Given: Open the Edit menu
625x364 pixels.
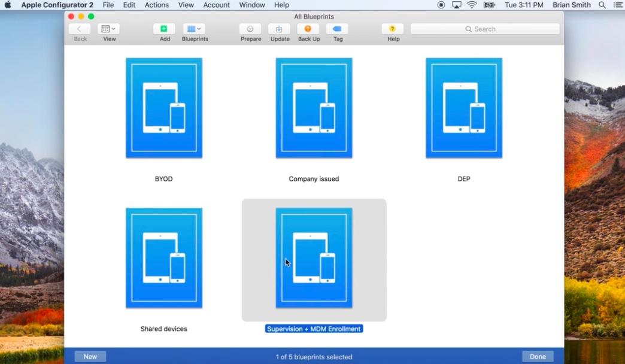Looking at the screenshot, I should pyautogui.click(x=129, y=5).
